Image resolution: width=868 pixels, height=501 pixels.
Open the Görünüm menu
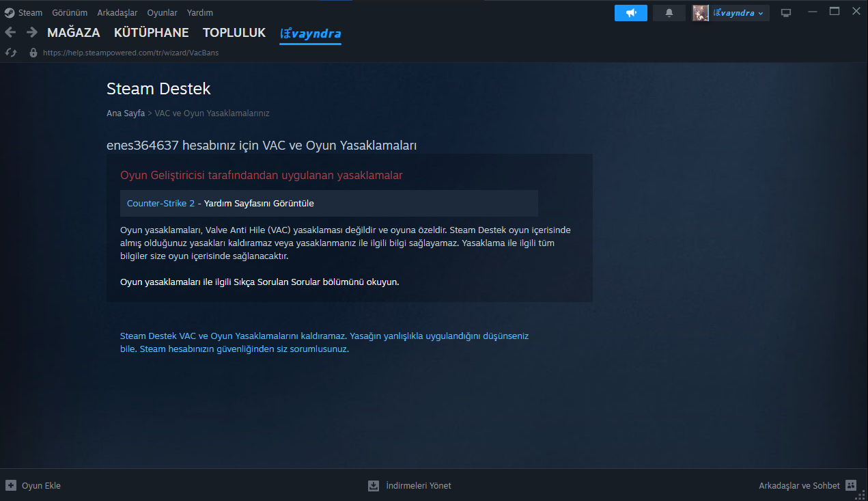(70, 12)
